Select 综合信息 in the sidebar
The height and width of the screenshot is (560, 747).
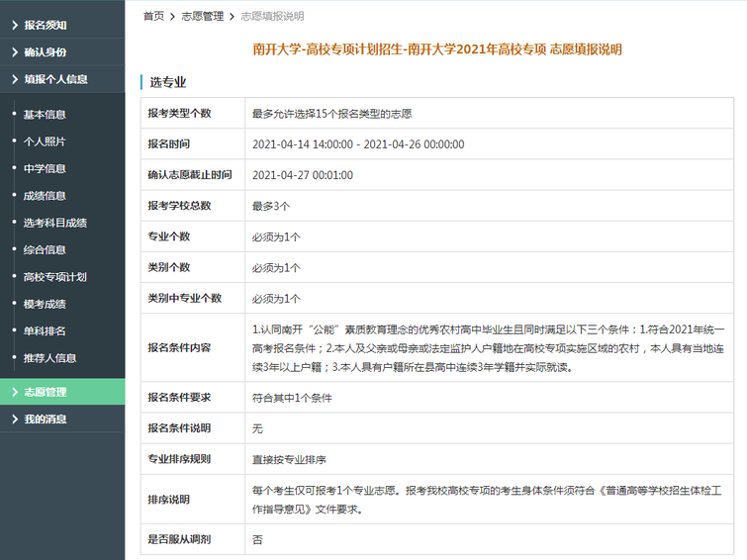click(45, 250)
